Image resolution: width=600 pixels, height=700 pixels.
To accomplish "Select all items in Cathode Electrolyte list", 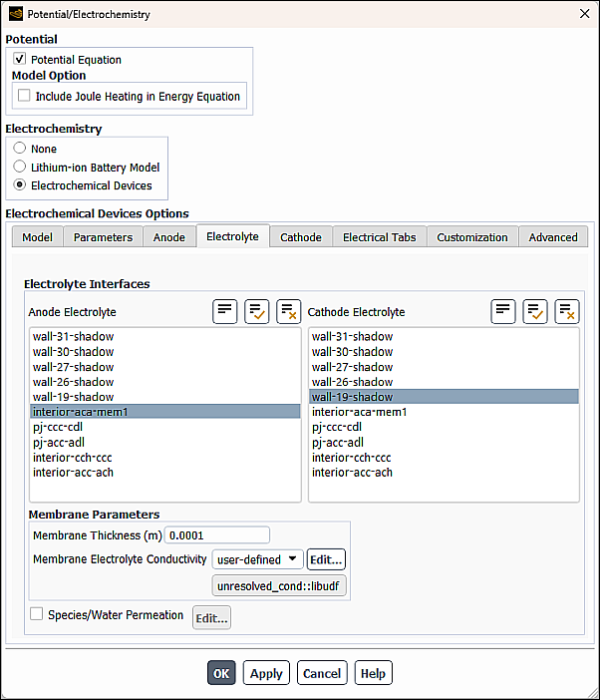I will coord(535,311).
